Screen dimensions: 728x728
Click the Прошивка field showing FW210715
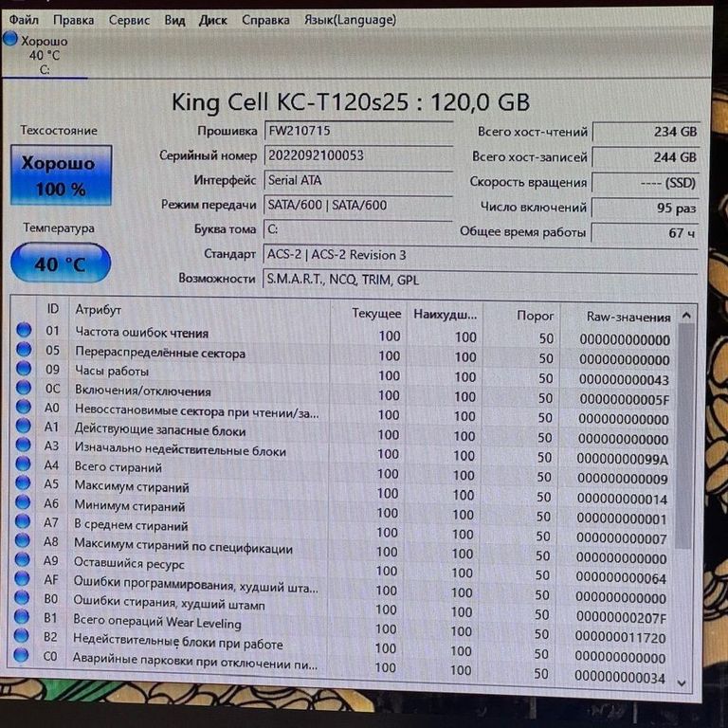[358, 131]
